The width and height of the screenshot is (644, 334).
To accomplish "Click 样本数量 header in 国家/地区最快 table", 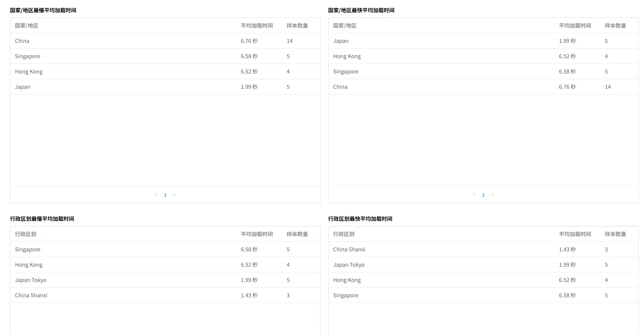I will tap(615, 26).
